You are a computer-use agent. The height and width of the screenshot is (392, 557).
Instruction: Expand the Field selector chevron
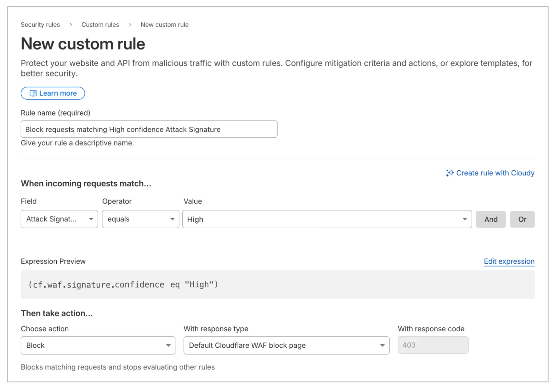[91, 219]
